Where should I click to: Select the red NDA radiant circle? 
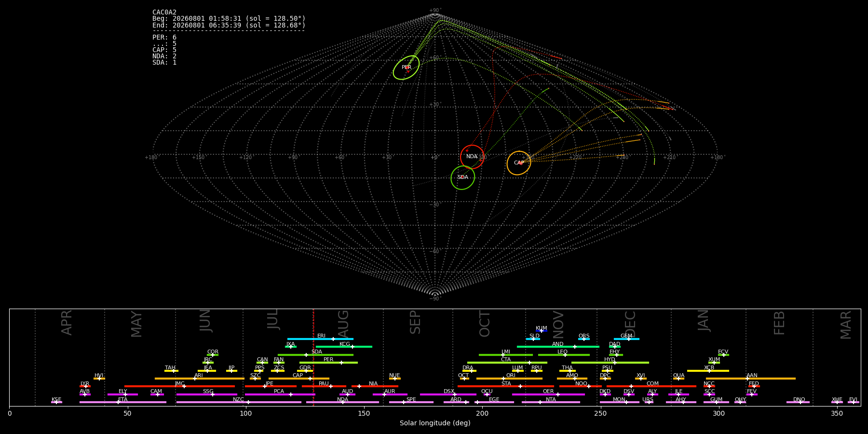tap(472, 157)
